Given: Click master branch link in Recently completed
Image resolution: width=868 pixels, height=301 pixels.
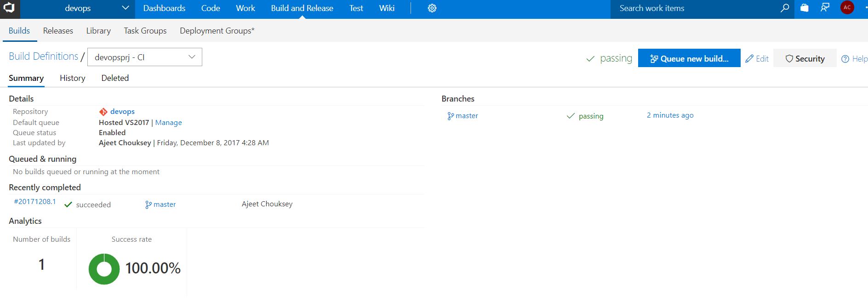Looking at the screenshot, I should tap(165, 204).
